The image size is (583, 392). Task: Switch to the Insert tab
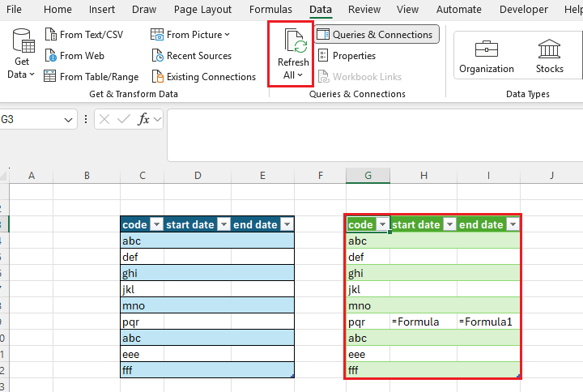[102, 9]
